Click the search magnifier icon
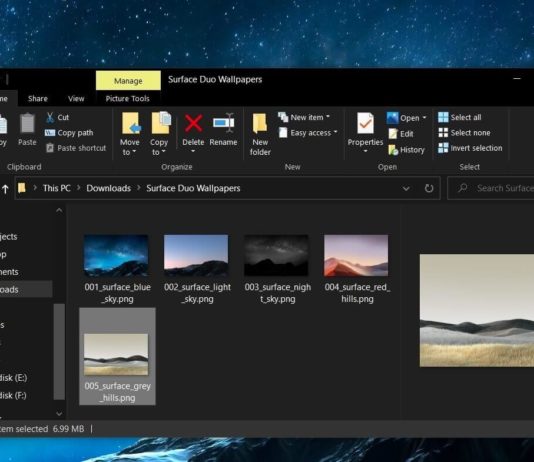This screenshot has width=534, height=462. 462,188
